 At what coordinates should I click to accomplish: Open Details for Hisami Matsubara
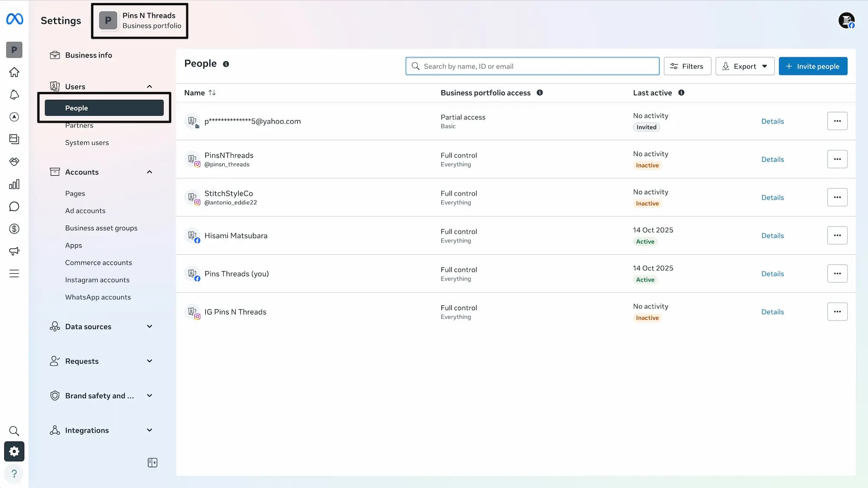[x=773, y=236]
